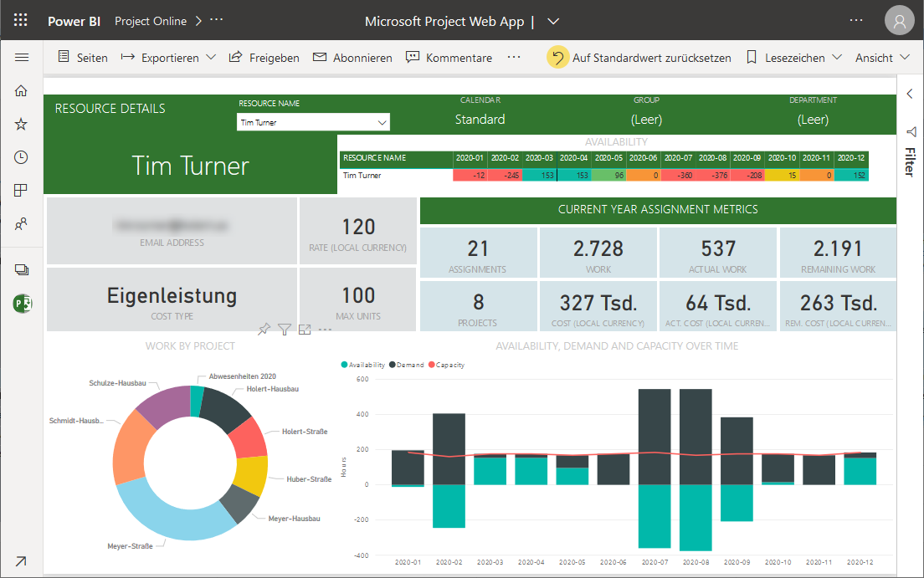Click the breadcrumb chevron after Project Online
This screenshot has height=578, width=924.
tap(198, 21)
